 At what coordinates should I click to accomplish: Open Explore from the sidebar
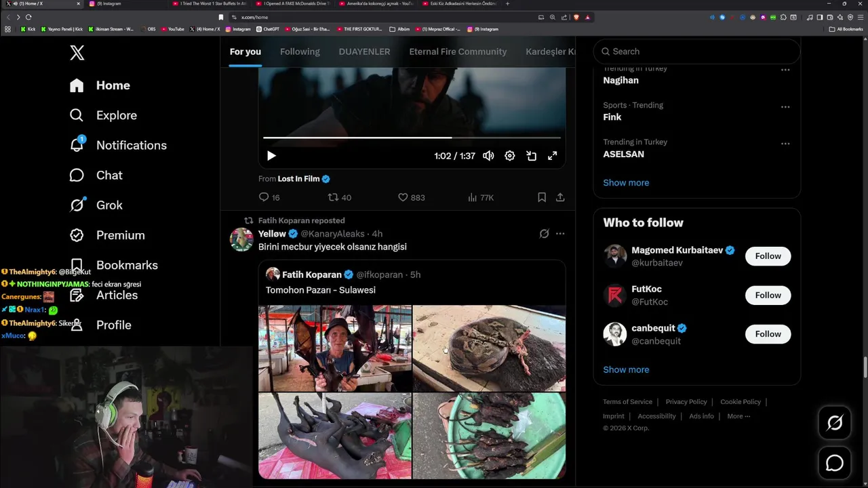(103, 115)
